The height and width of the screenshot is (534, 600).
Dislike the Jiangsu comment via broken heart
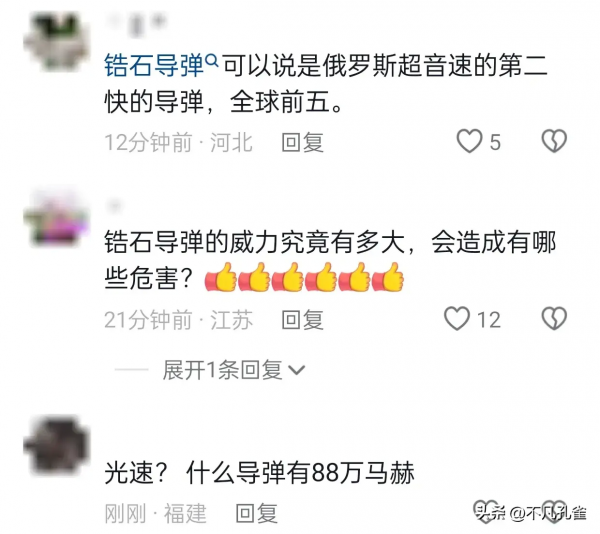point(554,319)
